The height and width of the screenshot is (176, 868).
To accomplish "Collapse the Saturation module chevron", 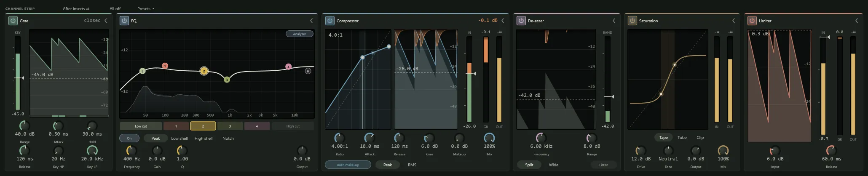I will (x=734, y=20).
